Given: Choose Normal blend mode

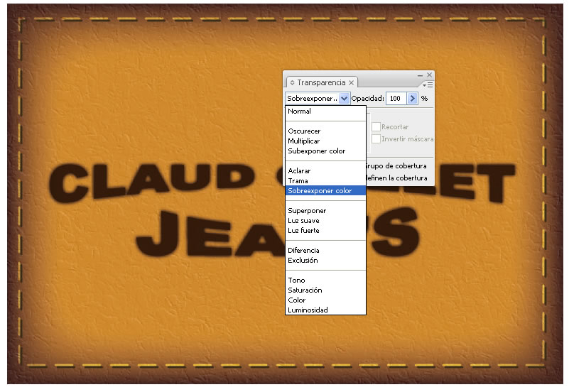Looking at the screenshot, I should click(299, 111).
